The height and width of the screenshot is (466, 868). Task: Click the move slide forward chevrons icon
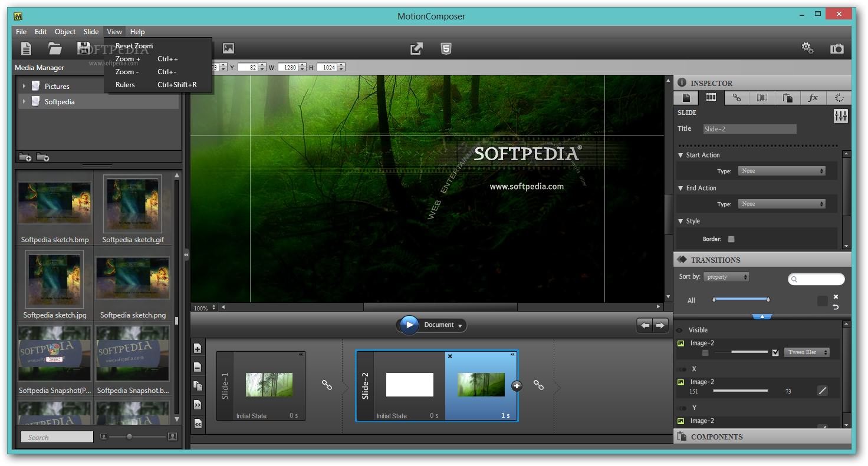(198, 405)
